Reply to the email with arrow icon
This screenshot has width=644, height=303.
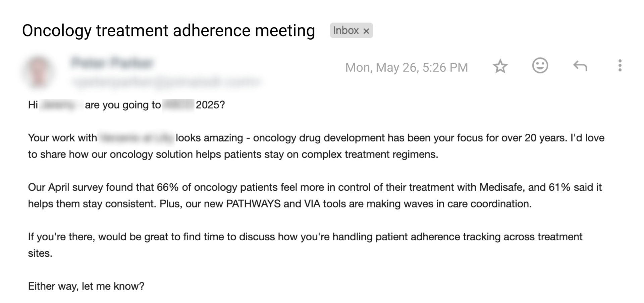580,66
